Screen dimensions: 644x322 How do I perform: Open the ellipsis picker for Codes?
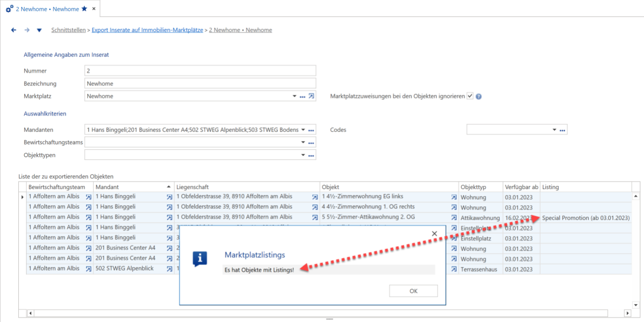pyautogui.click(x=562, y=130)
